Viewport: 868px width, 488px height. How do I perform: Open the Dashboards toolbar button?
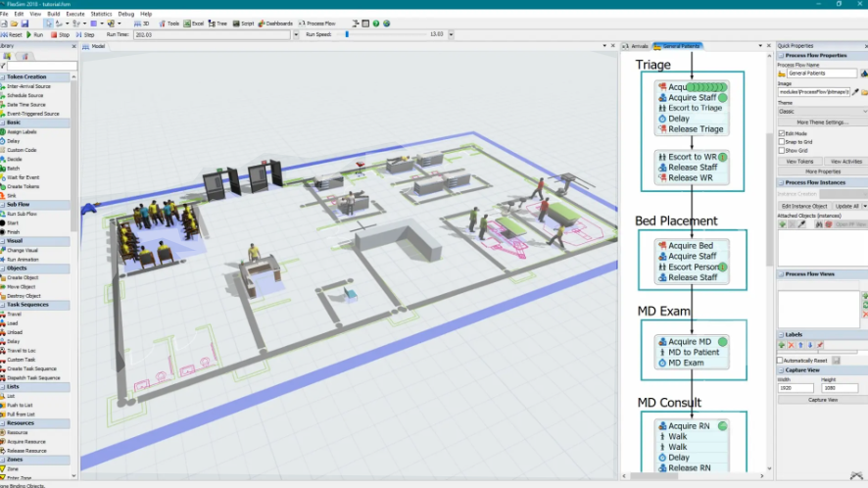pyautogui.click(x=275, y=24)
